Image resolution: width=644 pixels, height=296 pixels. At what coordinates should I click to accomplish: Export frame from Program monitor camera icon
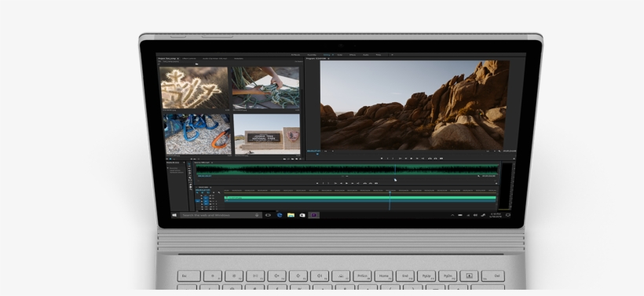441,159
